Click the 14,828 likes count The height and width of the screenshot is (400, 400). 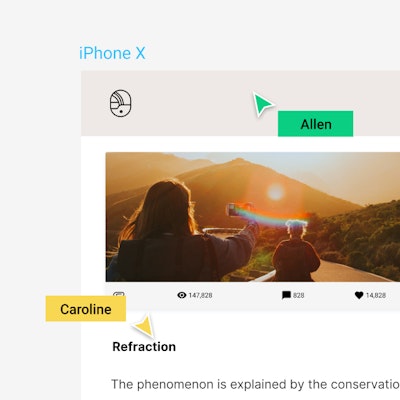point(376,295)
